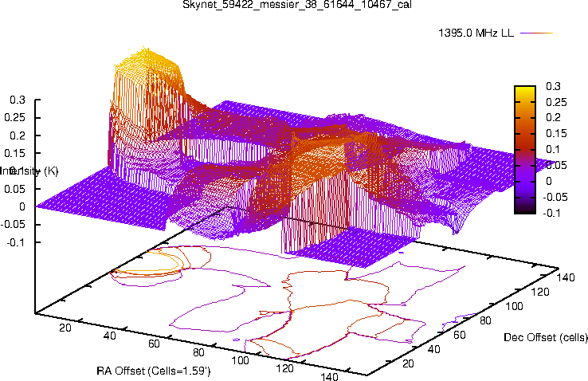This screenshot has height=381, width=588.
Task: Select the legend label 1395.0 MHz LL
Action: pos(476,33)
